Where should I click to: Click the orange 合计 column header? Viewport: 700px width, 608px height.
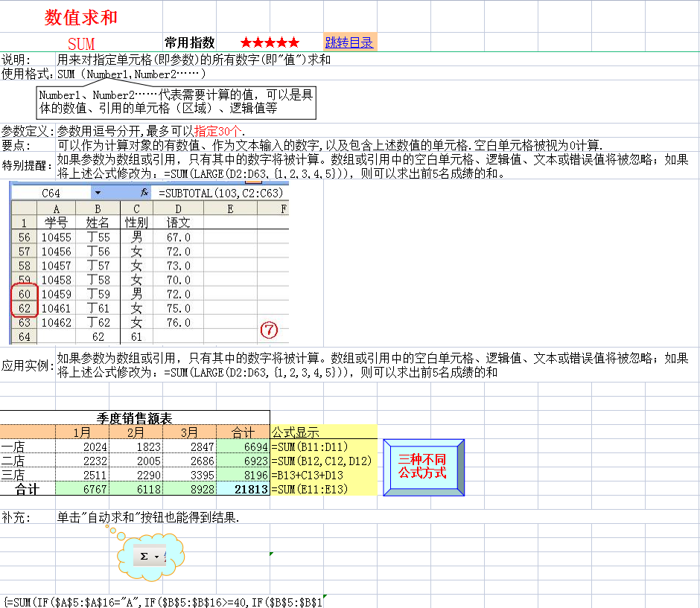coord(244,432)
